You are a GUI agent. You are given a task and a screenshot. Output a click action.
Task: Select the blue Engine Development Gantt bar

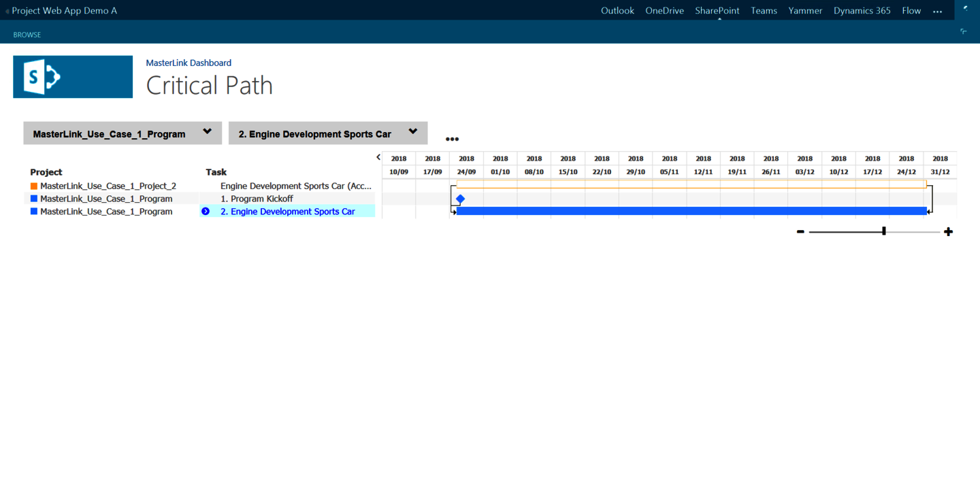[x=691, y=211]
